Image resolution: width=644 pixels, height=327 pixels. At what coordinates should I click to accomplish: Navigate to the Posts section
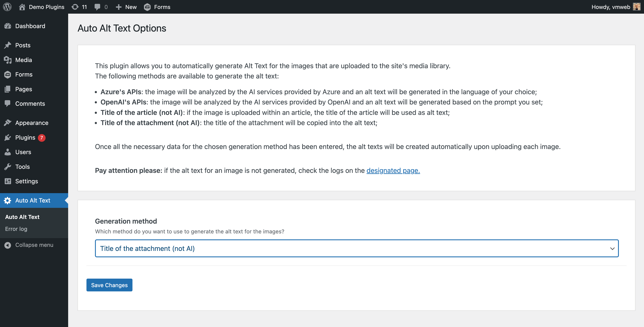pos(23,45)
